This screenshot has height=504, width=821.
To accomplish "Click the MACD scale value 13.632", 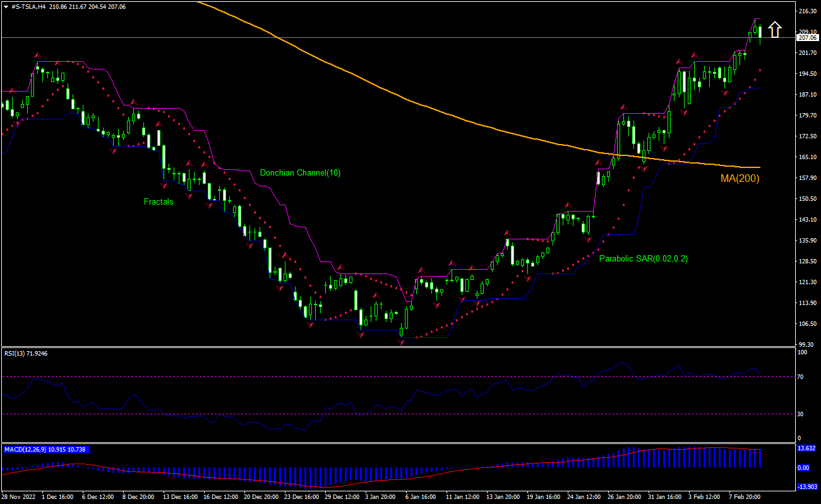I will click(806, 448).
